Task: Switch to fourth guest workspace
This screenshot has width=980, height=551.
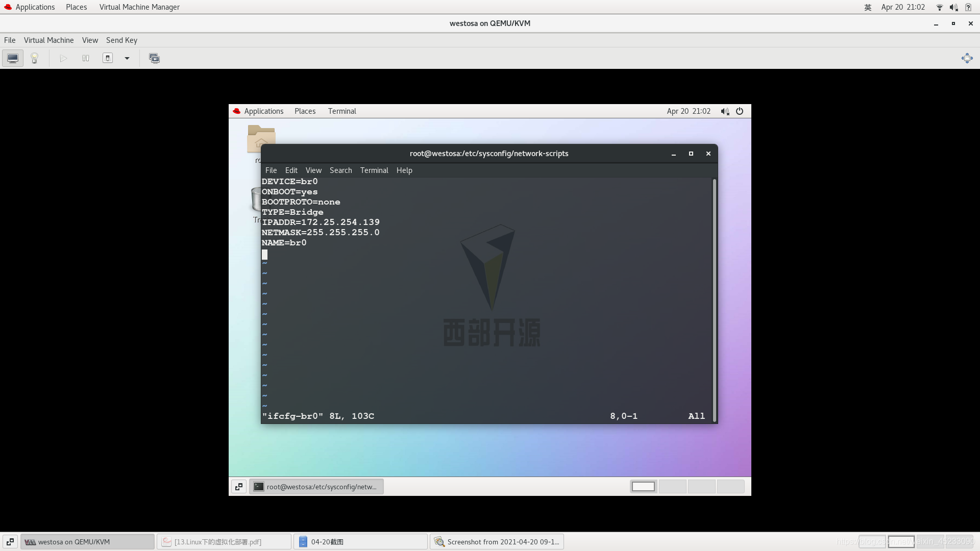Action: pos(730,487)
